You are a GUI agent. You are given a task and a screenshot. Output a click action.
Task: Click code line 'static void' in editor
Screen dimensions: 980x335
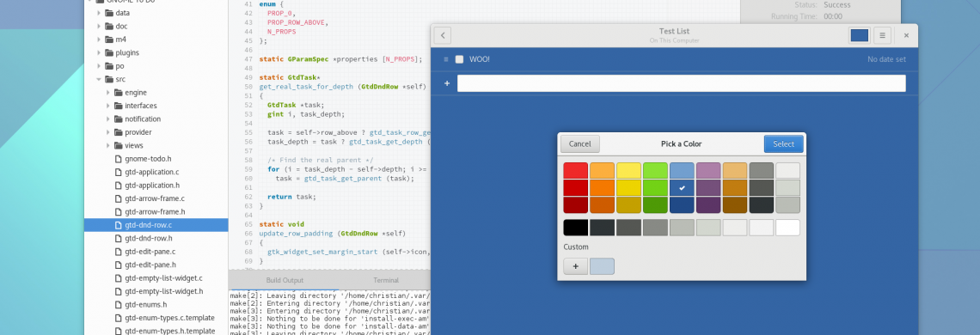pyautogui.click(x=281, y=223)
